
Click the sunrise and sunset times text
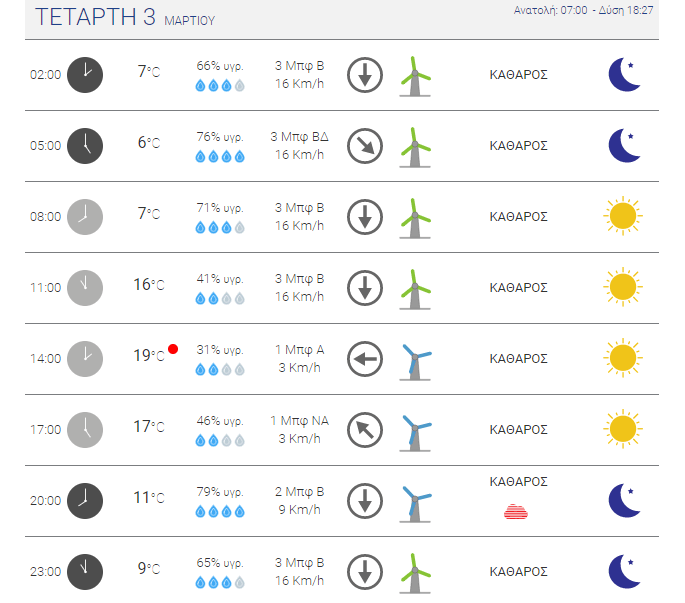coord(583,10)
